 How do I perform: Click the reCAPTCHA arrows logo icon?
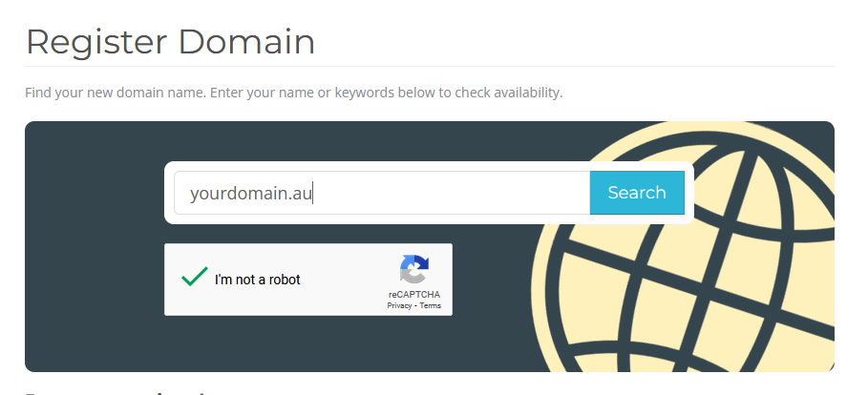[414, 269]
